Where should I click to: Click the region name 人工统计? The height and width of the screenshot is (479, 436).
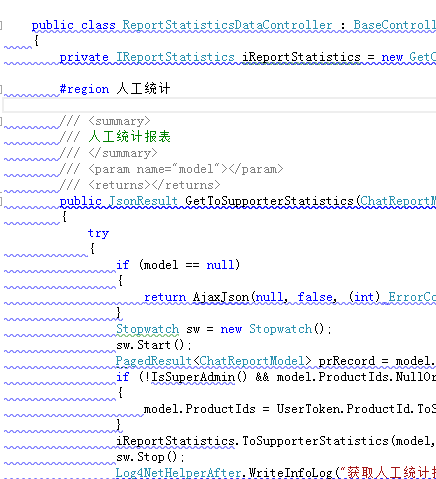pos(143,89)
